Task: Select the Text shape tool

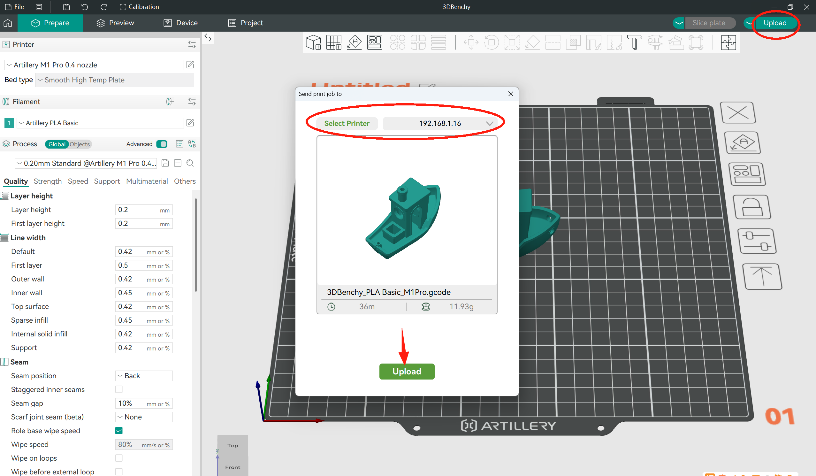Action: click(634, 43)
